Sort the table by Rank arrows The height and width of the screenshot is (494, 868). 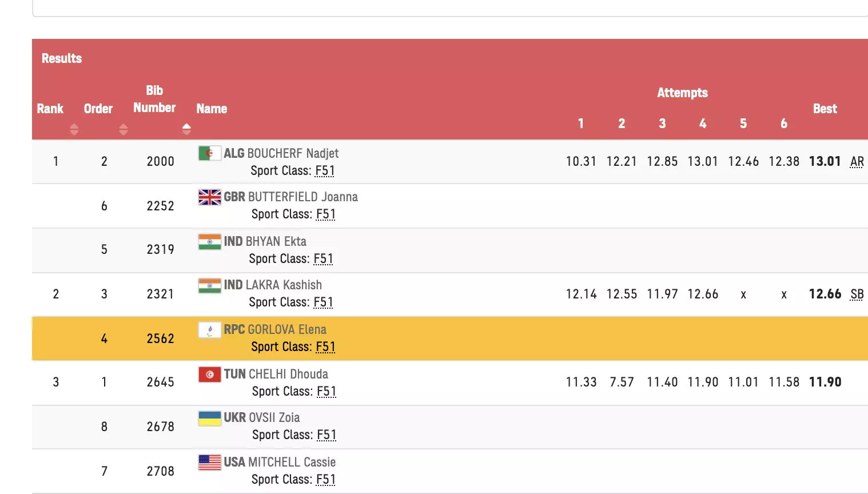pyautogui.click(x=74, y=129)
